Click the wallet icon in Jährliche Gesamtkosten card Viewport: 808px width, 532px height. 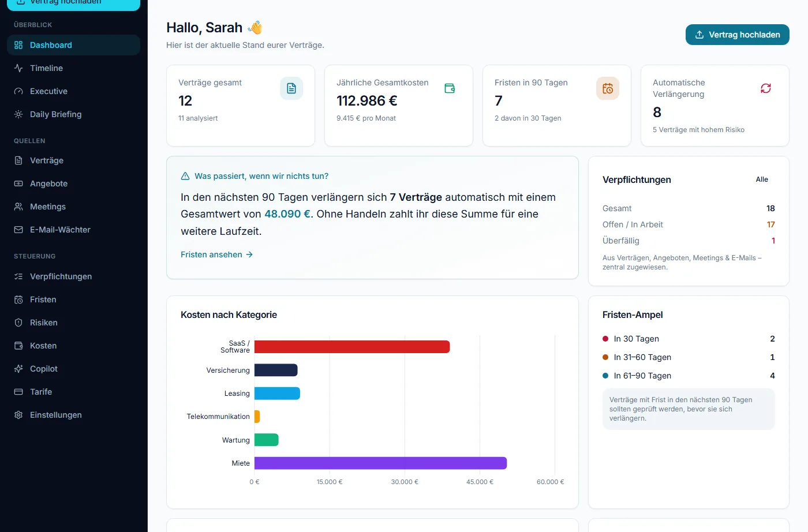point(450,88)
